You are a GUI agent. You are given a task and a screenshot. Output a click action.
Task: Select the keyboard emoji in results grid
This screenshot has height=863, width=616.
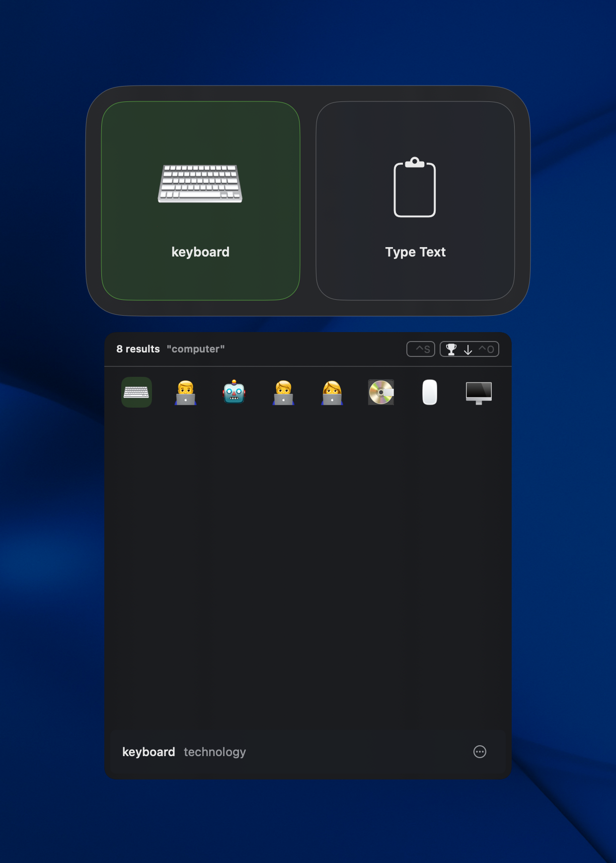point(137,392)
